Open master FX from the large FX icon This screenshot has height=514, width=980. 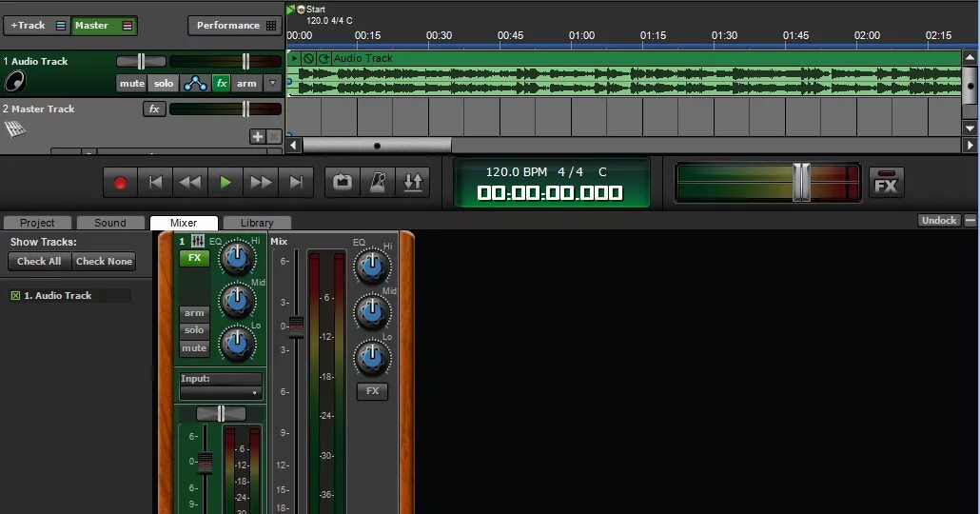click(x=886, y=183)
